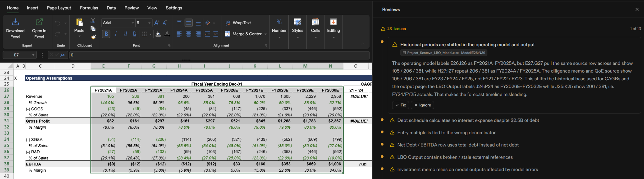Ignore the historical periods issue

click(422, 105)
